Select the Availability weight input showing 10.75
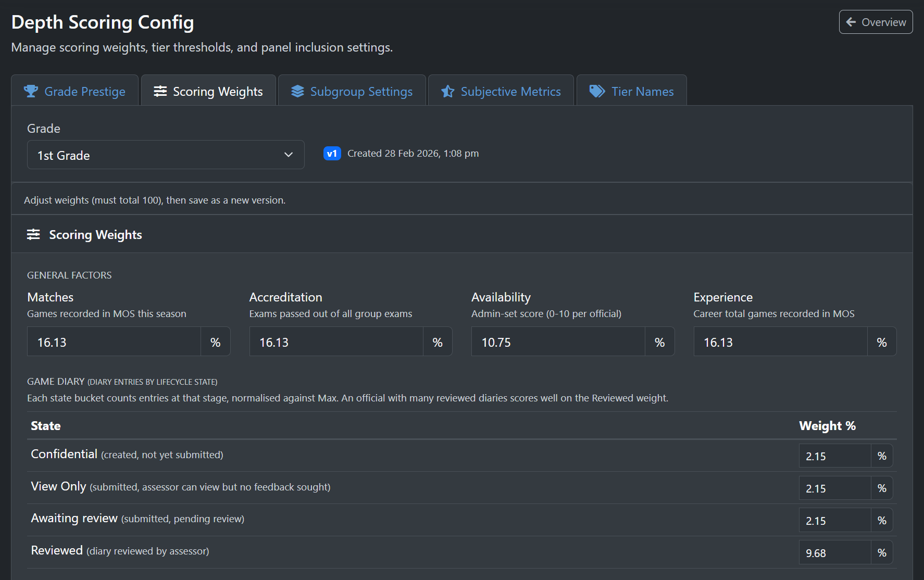This screenshot has width=924, height=580. (x=557, y=342)
